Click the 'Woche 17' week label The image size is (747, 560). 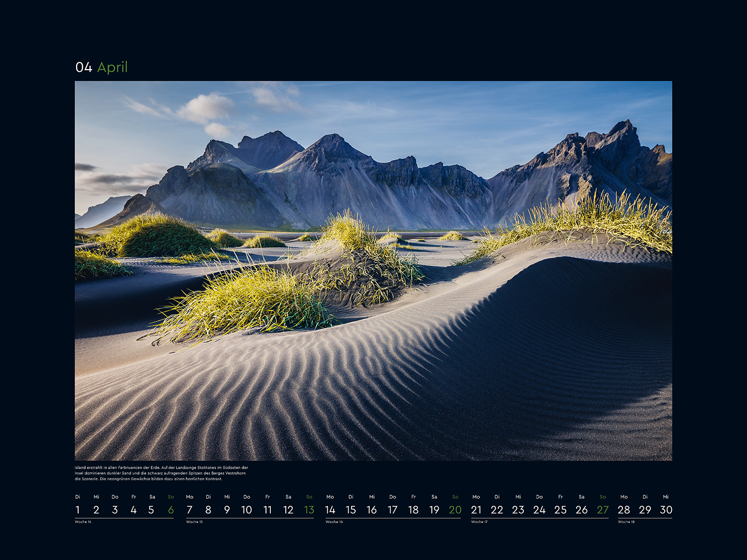(x=479, y=522)
